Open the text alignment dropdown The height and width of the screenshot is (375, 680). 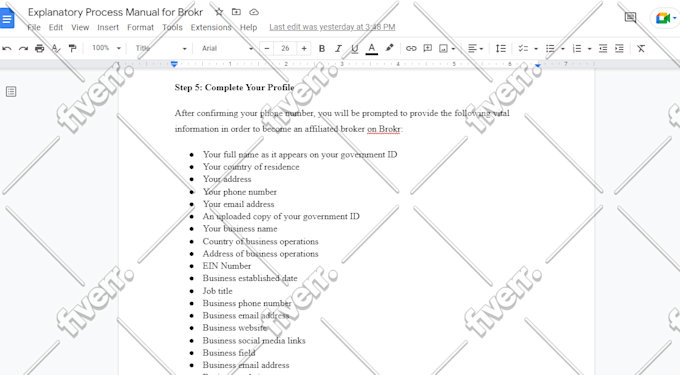pyautogui.click(x=476, y=49)
